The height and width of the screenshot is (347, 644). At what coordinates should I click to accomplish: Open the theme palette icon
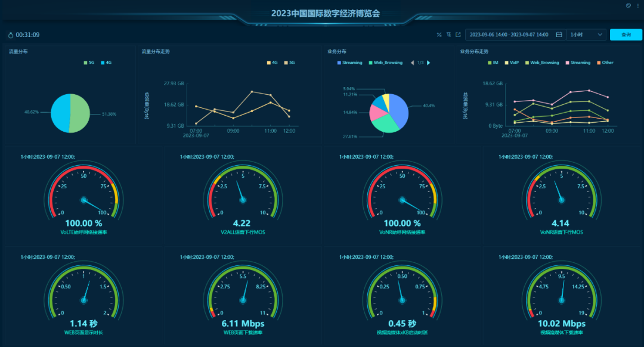point(628,5)
